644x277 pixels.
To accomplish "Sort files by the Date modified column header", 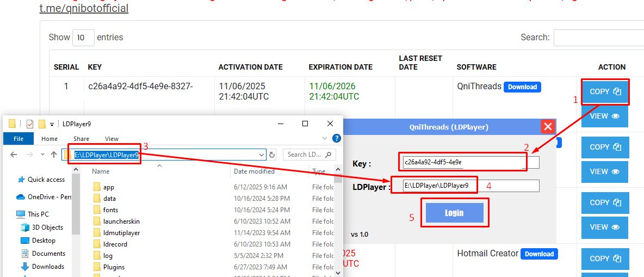I will [254, 171].
